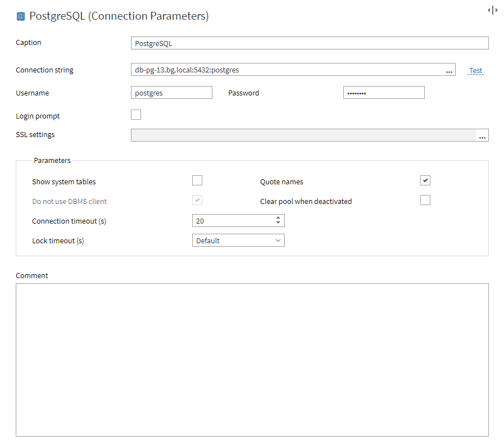Focus the Caption text field

(x=310, y=43)
